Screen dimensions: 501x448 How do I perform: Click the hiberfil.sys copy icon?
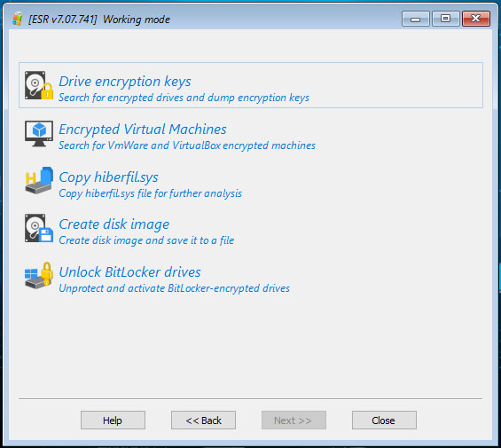click(x=39, y=180)
